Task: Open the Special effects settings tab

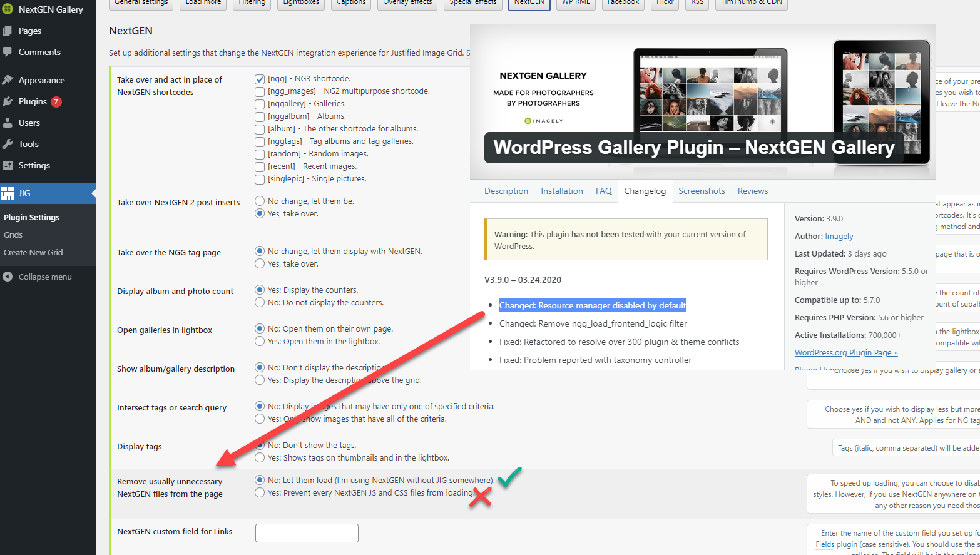Action: coord(473,3)
